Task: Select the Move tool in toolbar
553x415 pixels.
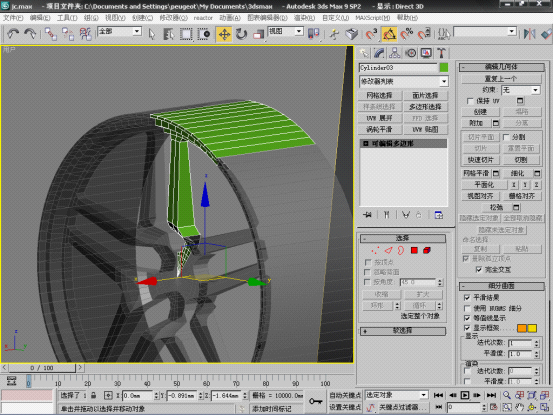Action: (224, 34)
